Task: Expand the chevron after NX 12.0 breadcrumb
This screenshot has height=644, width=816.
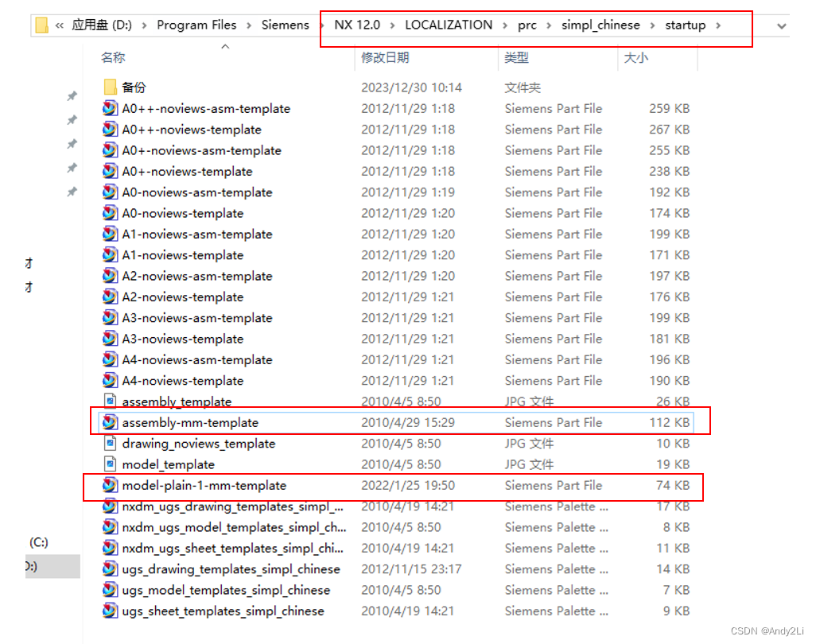Action: tap(392, 25)
